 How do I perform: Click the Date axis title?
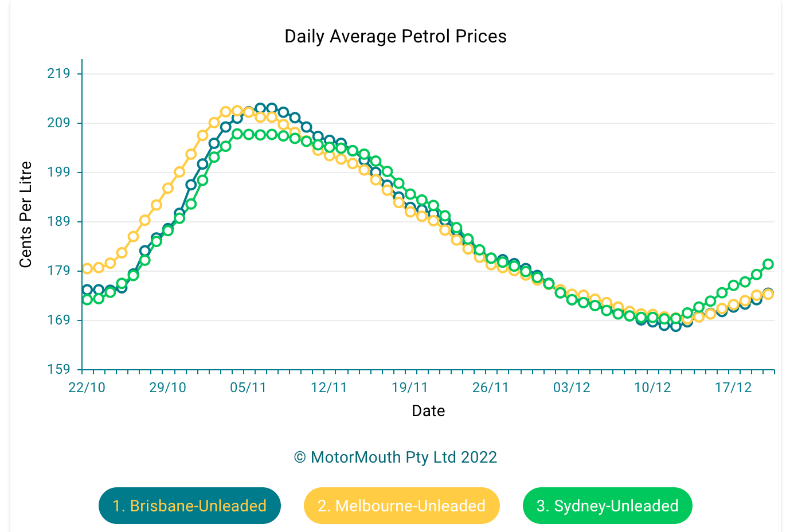pyautogui.click(x=428, y=411)
